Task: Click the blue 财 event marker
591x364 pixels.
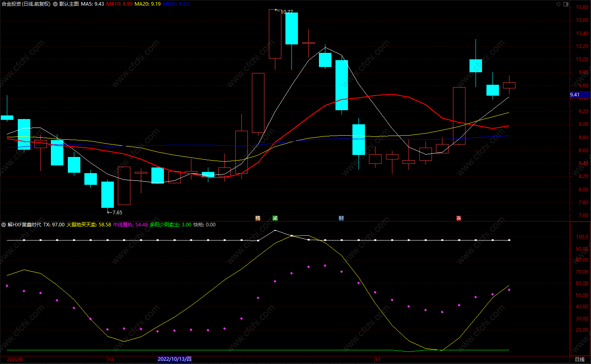Action: point(342,218)
